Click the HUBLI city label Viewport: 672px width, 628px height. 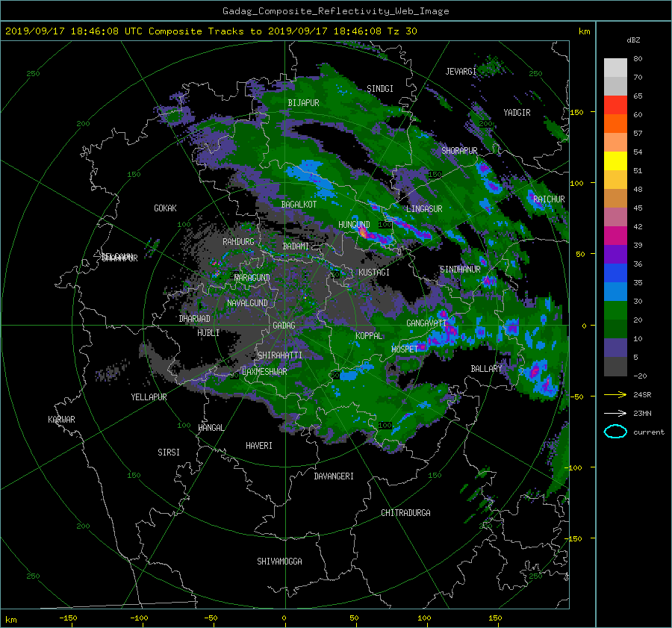[208, 332]
